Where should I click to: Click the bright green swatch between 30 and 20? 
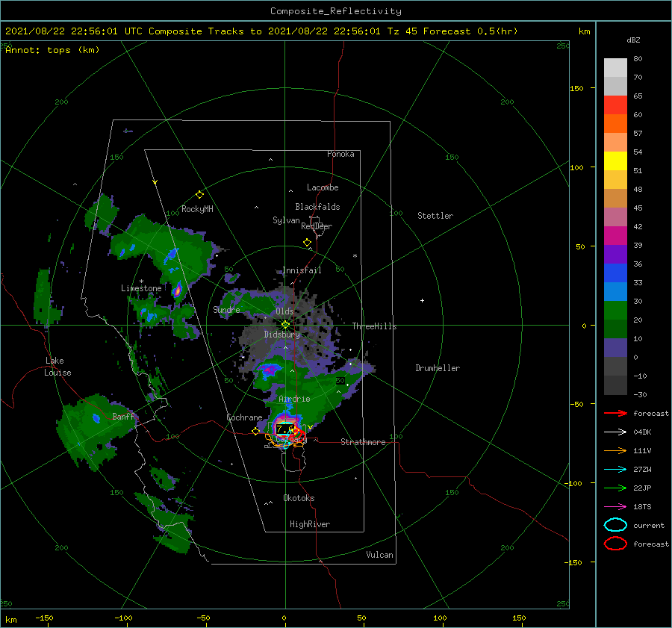[x=615, y=311]
